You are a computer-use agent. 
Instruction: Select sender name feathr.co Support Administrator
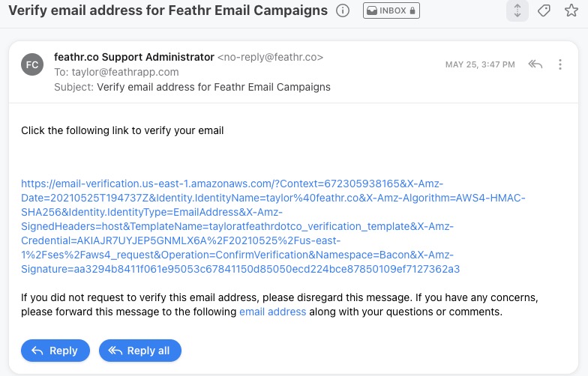click(134, 57)
